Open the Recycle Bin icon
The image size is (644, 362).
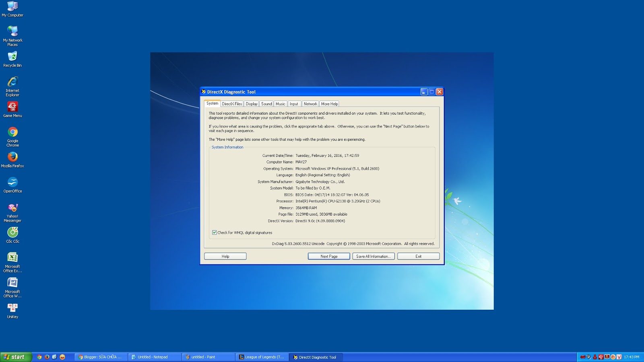click(12, 59)
